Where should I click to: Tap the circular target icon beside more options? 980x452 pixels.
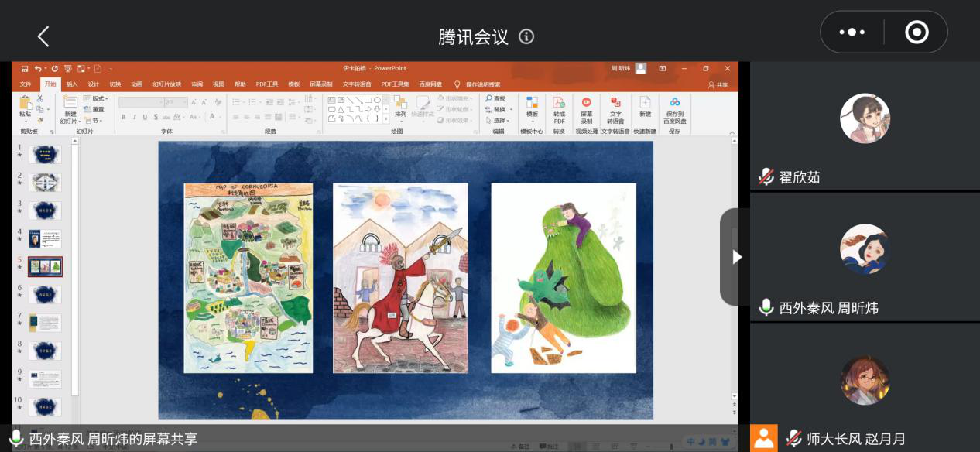pos(917,33)
